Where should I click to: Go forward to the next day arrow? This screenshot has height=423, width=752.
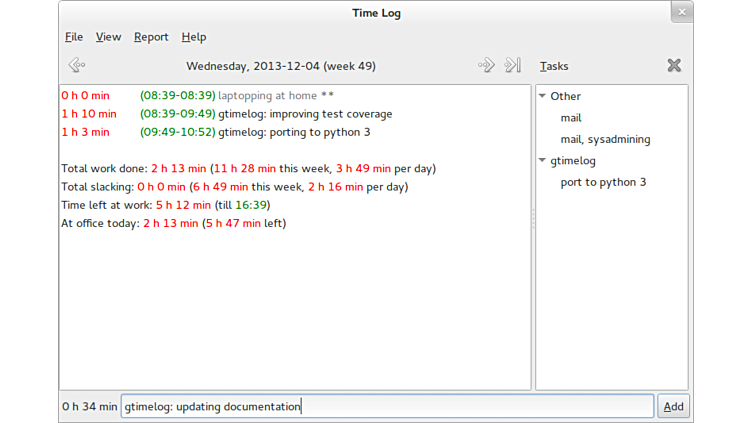(x=486, y=66)
